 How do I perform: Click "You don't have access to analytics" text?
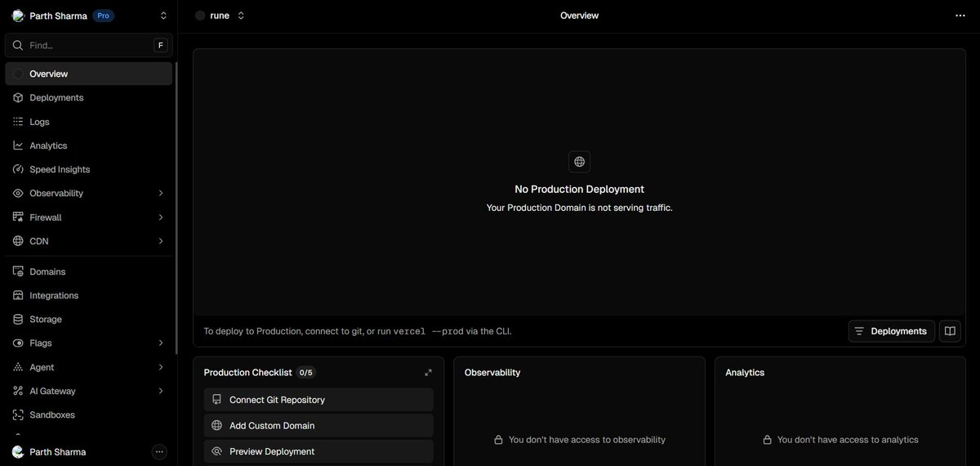(x=848, y=440)
